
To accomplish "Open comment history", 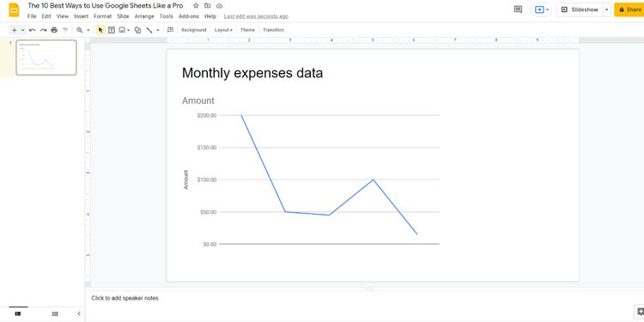I will (518, 9).
